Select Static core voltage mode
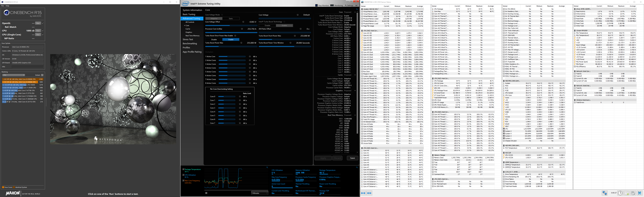The image size is (644, 197). [231, 19]
